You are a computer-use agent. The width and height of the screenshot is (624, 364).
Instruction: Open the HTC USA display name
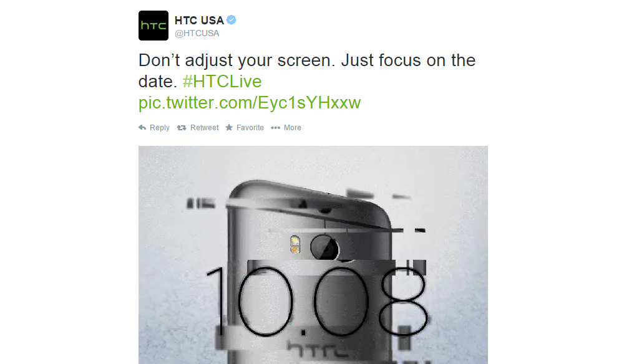tap(199, 21)
